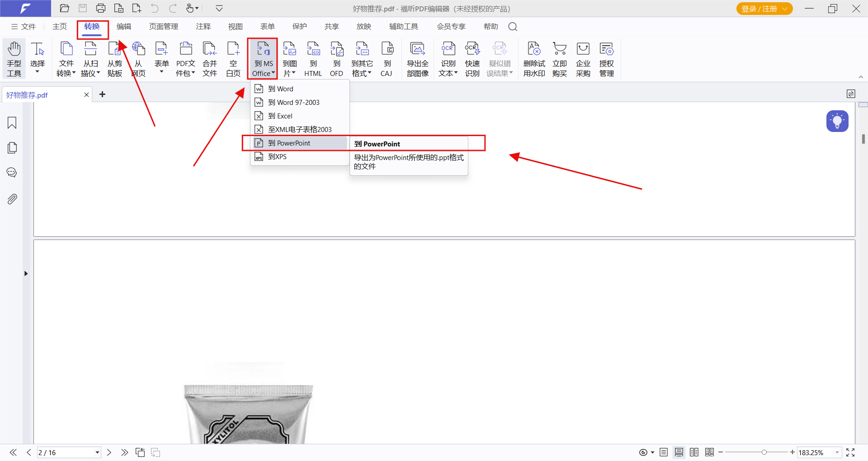The height and width of the screenshot is (461, 868).
Task: Click the zoom slider handle
Action: coord(764,452)
